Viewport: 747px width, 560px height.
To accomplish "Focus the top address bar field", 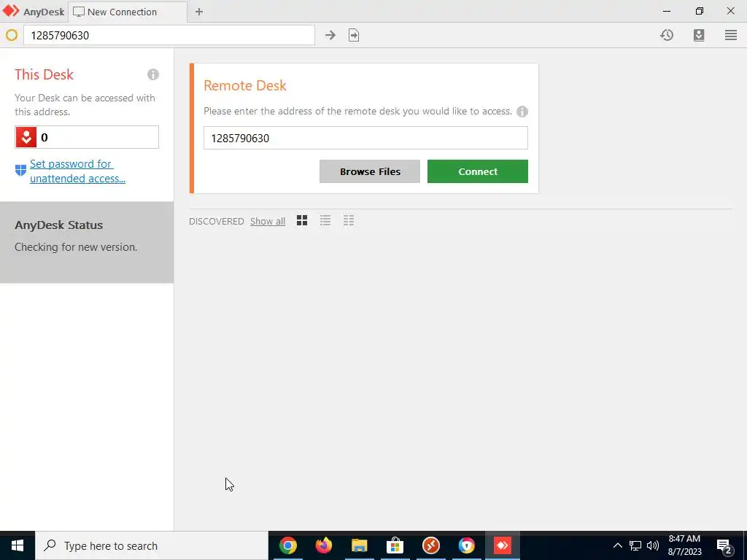I will click(x=169, y=35).
